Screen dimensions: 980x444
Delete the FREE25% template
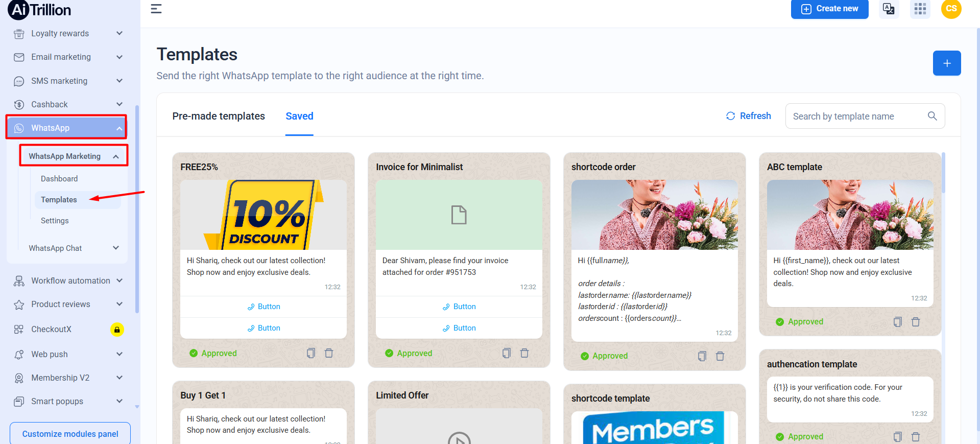329,353
